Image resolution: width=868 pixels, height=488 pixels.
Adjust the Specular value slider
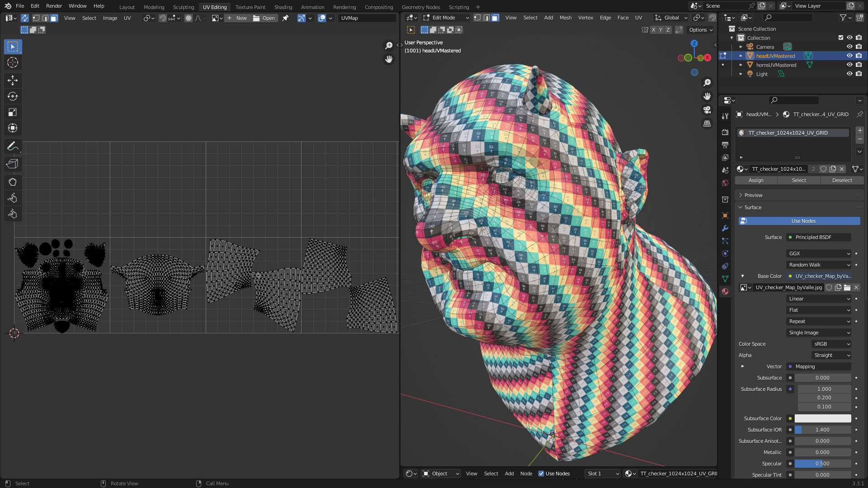(822, 464)
